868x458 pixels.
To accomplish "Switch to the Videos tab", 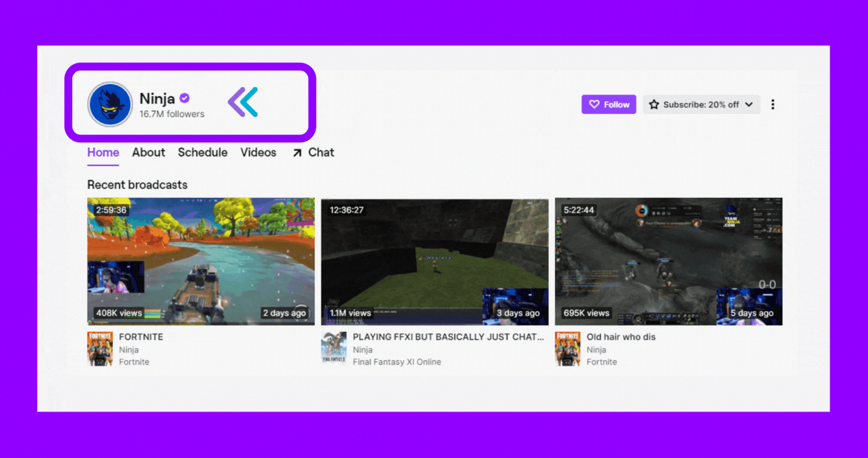I will (258, 152).
